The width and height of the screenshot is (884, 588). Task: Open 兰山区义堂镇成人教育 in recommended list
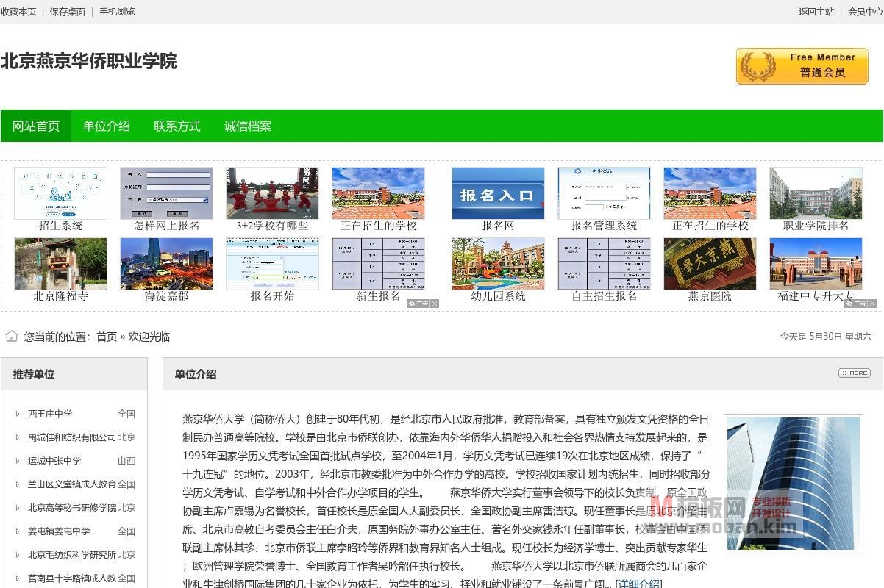click(x=72, y=484)
